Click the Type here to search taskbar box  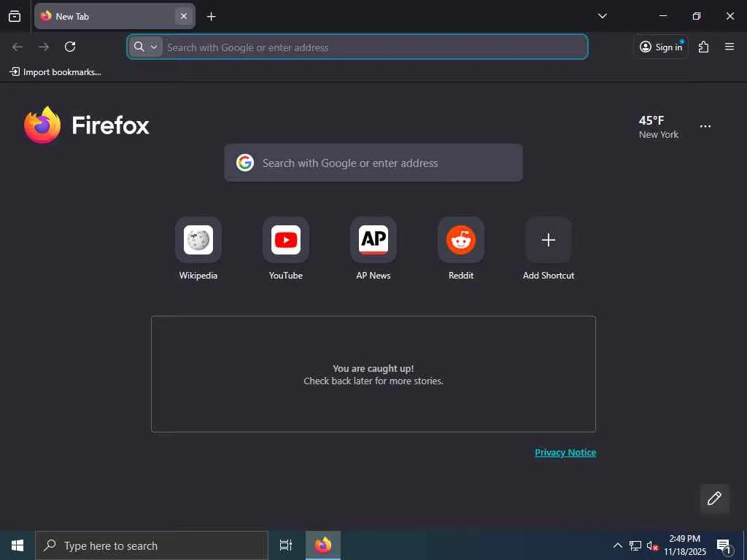coord(152,545)
